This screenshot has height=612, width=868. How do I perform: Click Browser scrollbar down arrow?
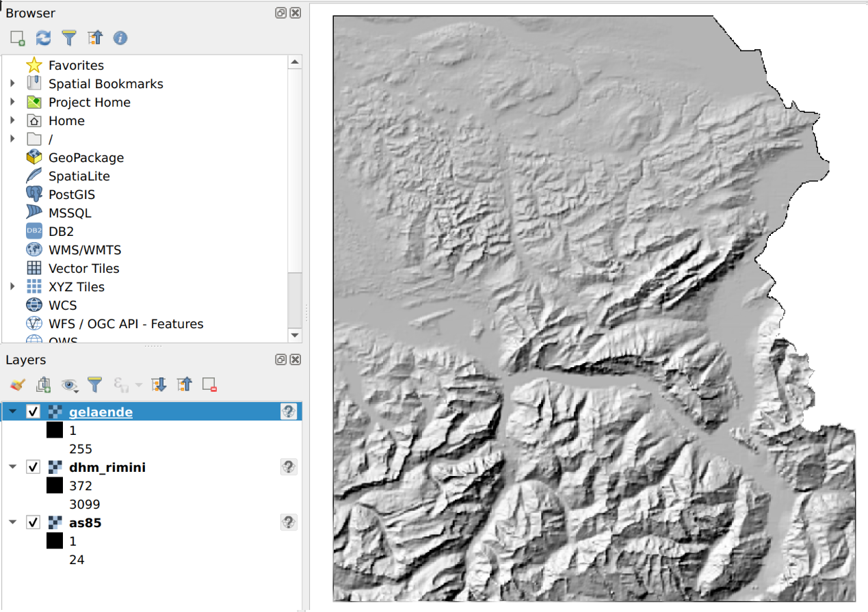coord(295,335)
